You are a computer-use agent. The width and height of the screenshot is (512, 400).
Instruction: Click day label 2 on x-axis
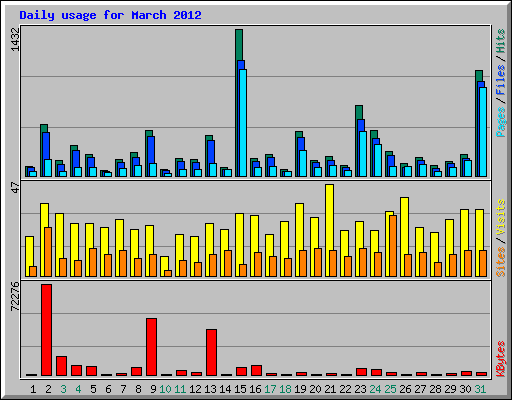tap(48, 389)
